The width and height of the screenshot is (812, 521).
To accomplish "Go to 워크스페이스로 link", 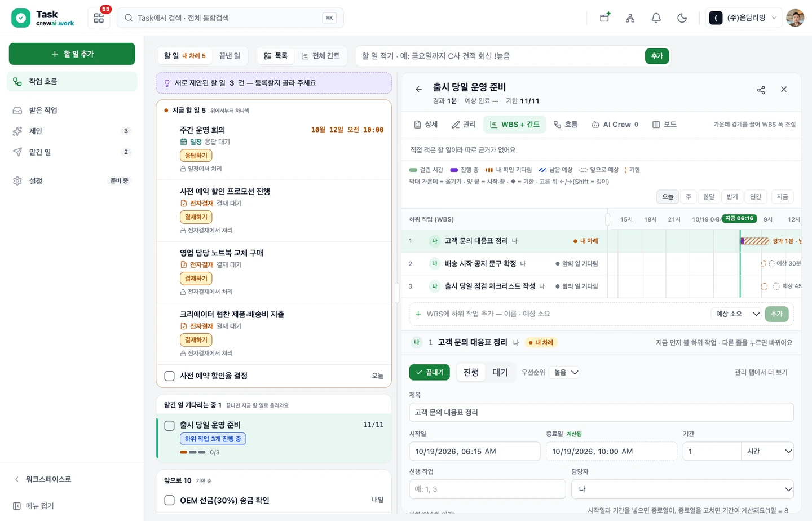I will (43, 479).
